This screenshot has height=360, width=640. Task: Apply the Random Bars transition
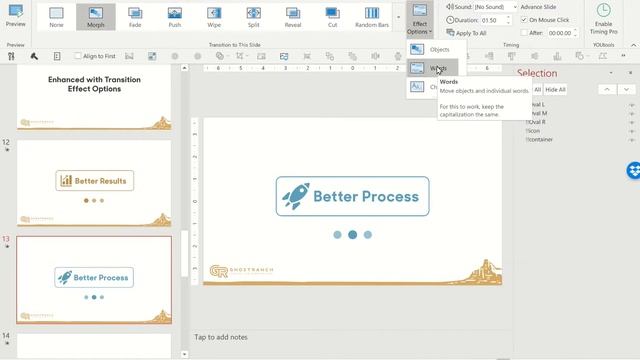tap(372, 17)
